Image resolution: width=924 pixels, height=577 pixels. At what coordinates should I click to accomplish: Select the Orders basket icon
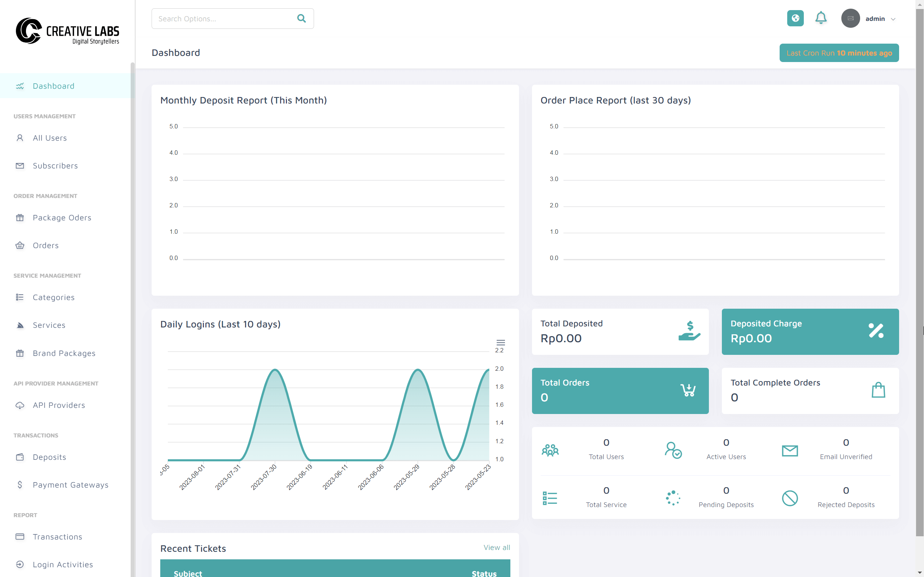tap(19, 245)
